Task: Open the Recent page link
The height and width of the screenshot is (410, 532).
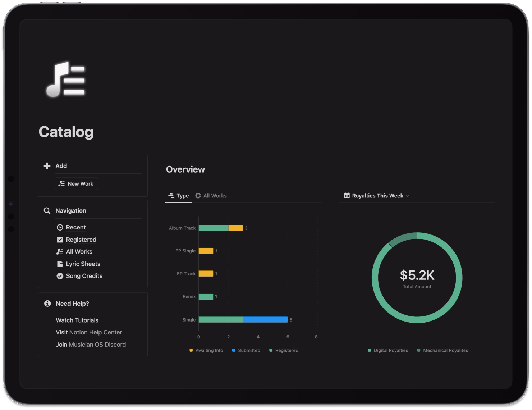Action: click(76, 227)
